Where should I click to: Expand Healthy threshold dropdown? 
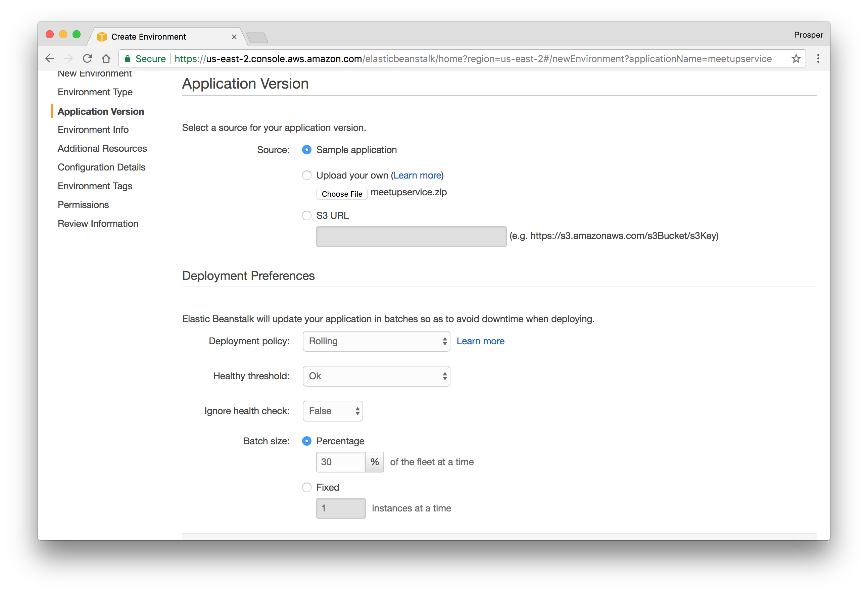pyautogui.click(x=376, y=376)
